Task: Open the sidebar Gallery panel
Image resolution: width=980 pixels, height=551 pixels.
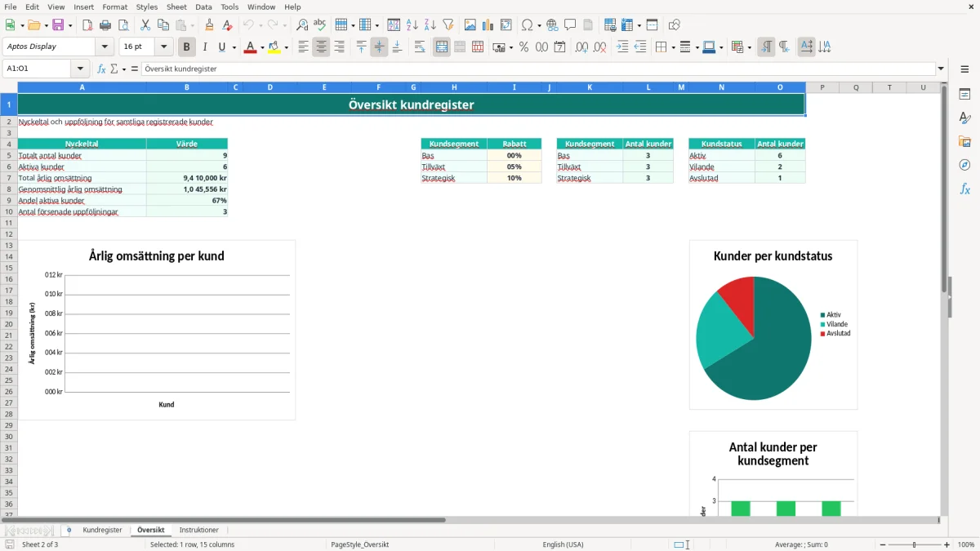Action: click(964, 141)
